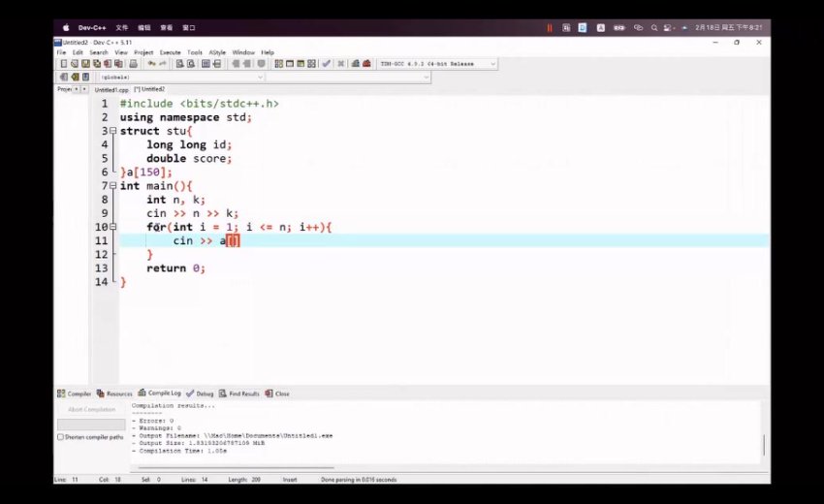
Task: Switch to the Untitled1.cpp file tab
Action: (x=111, y=89)
